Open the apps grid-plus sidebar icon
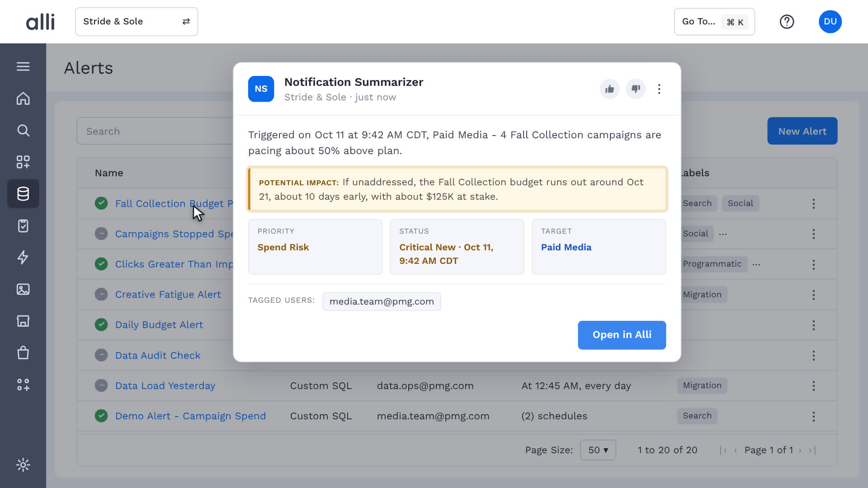This screenshot has height=488, width=868. click(x=23, y=162)
